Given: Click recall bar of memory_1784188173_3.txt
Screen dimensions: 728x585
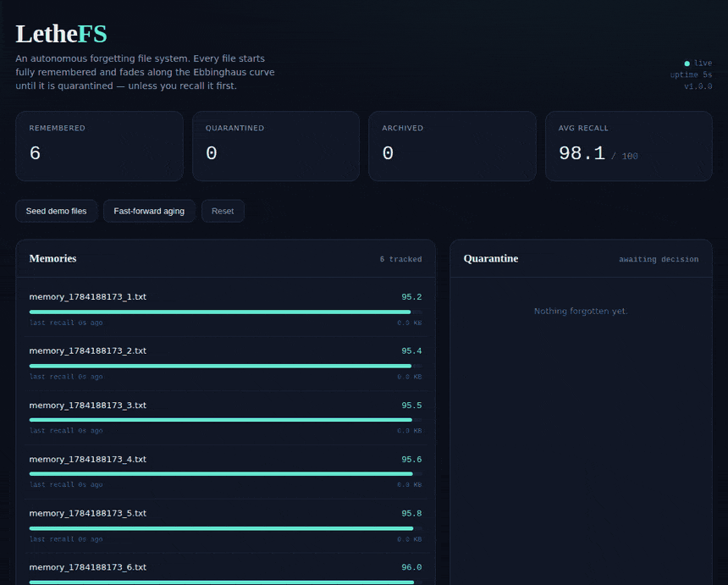Looking at the screenshot, I should 226,420.
